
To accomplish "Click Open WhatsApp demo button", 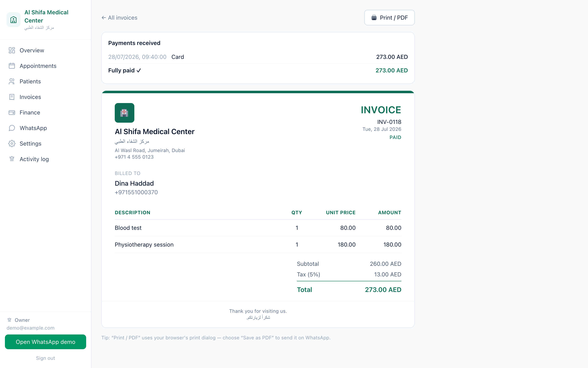I will click(x=46, y=342).
